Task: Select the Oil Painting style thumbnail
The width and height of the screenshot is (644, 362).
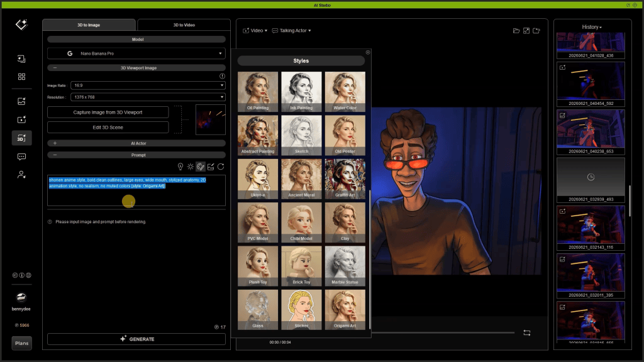Action: 257,92
